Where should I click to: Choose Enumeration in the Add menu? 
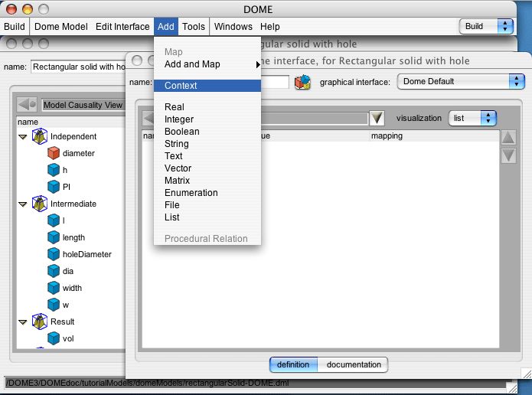click(x=207, y=192)
